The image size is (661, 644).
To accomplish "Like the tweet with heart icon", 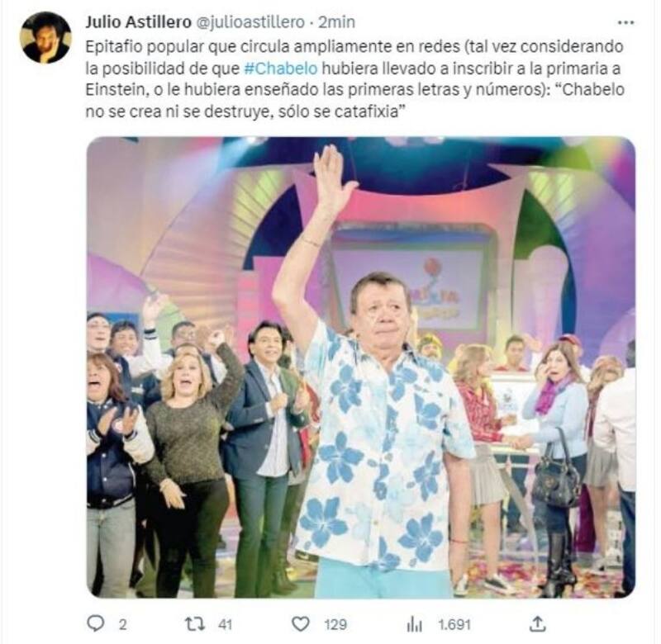I will pos(301,624).
